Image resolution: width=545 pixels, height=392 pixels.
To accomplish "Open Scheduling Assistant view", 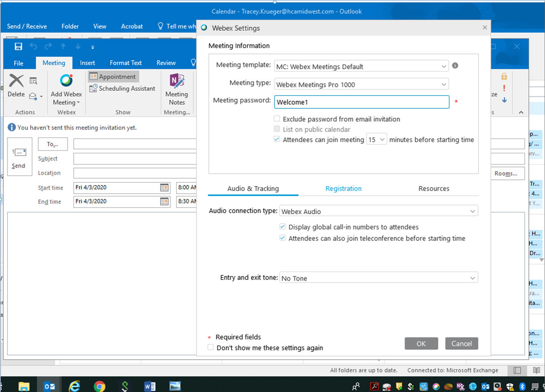I will tap(122, 88).
